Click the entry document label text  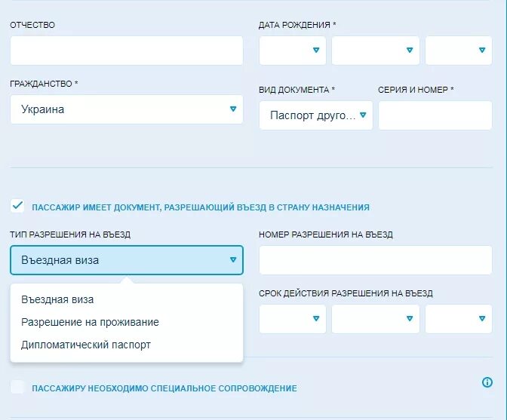[x=201, y=207]
